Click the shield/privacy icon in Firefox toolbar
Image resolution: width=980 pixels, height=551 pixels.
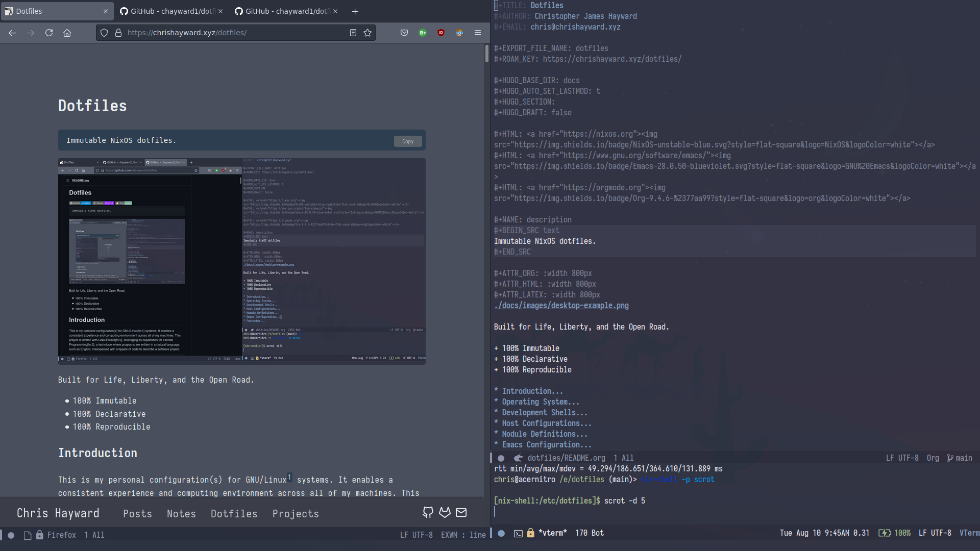point(104,32)
